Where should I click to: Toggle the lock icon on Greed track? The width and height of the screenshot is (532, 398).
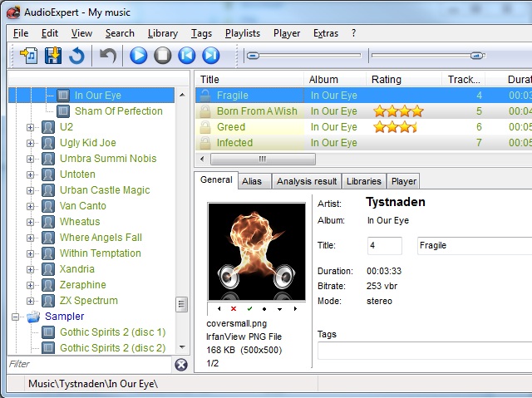204,127
